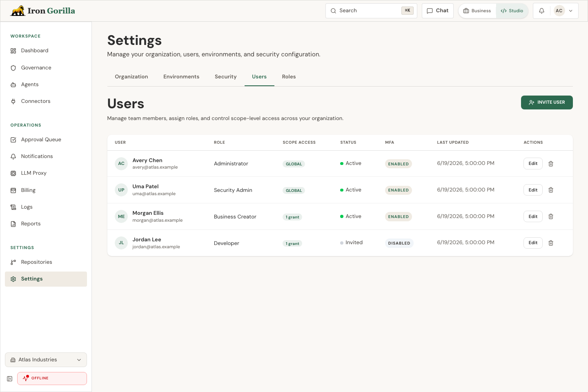Image resolution: width=588 pixels, height=392 pixels.
Task: Open the Repositories settings
Action: [46, 262]
